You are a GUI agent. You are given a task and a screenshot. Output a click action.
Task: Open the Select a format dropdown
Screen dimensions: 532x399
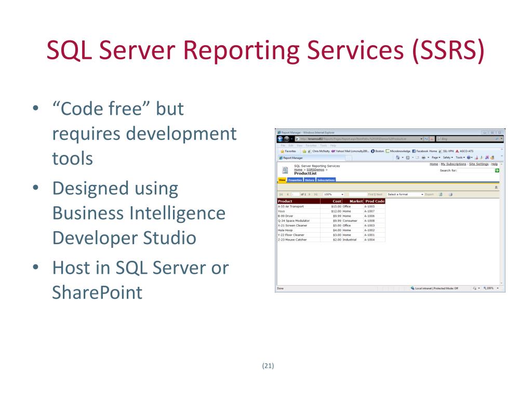(x=405, y=194)
